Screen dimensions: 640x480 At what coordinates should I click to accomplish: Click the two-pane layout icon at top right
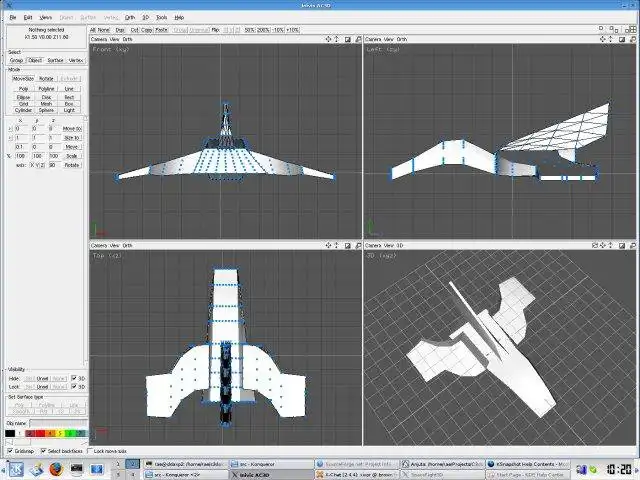pos(613,29)
